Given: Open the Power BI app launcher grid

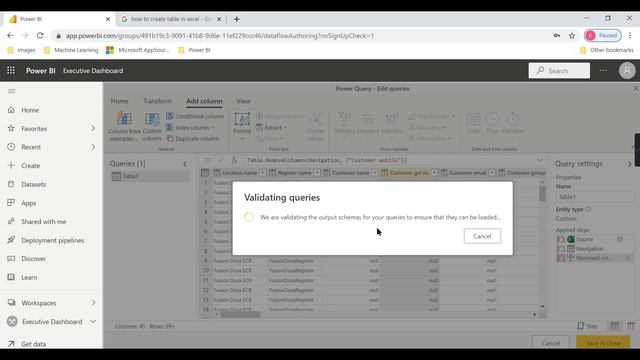Looking at the screenshot, I should click(x=11, y=71).
